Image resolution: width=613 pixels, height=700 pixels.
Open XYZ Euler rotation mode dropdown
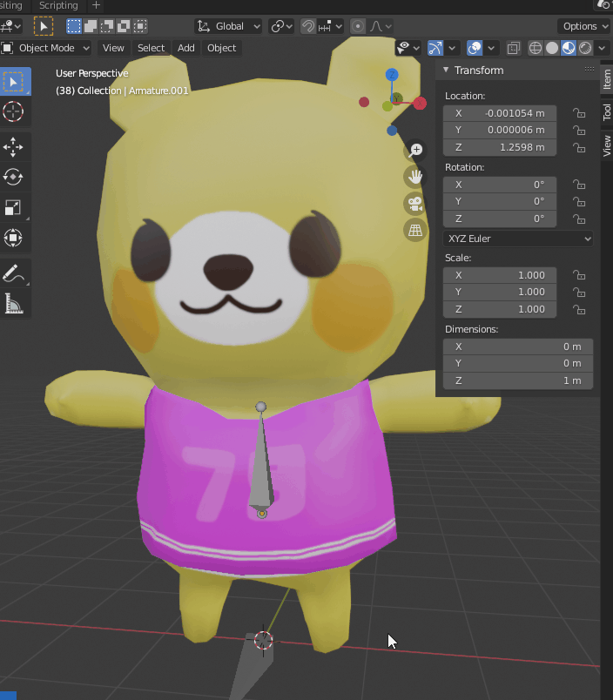pos(518,239)
